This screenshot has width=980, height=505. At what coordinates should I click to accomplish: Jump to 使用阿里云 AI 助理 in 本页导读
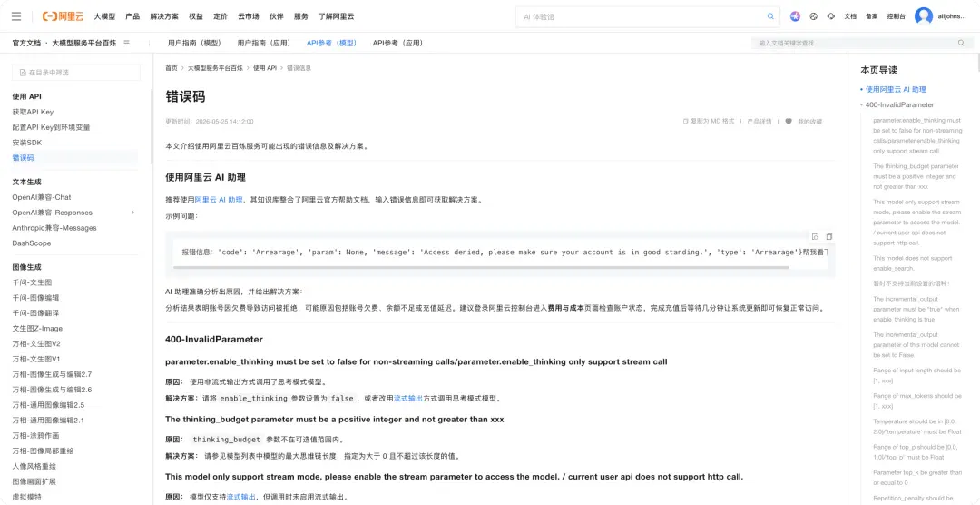pos(896,90)
